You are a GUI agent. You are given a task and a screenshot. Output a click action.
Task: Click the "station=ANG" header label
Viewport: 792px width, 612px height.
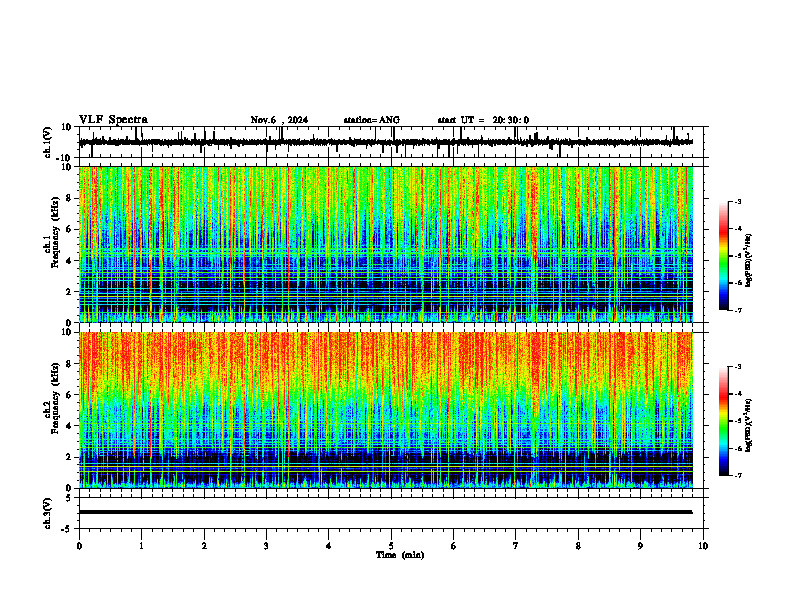372,120
